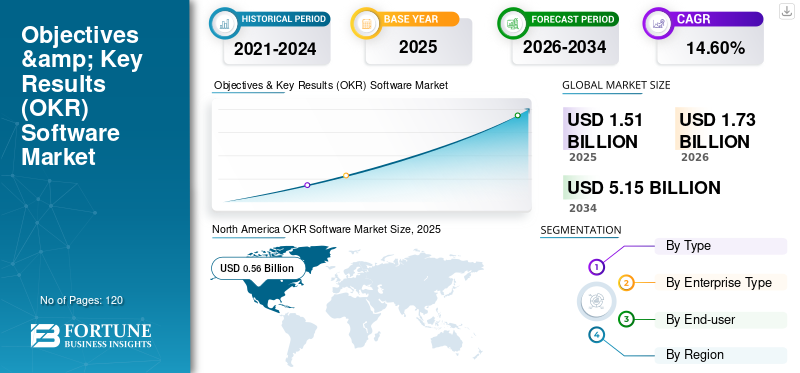The image size is (800, 373).
Task: Click the 'USD 0.56 Billion' map callout
Action: [258, 268]
